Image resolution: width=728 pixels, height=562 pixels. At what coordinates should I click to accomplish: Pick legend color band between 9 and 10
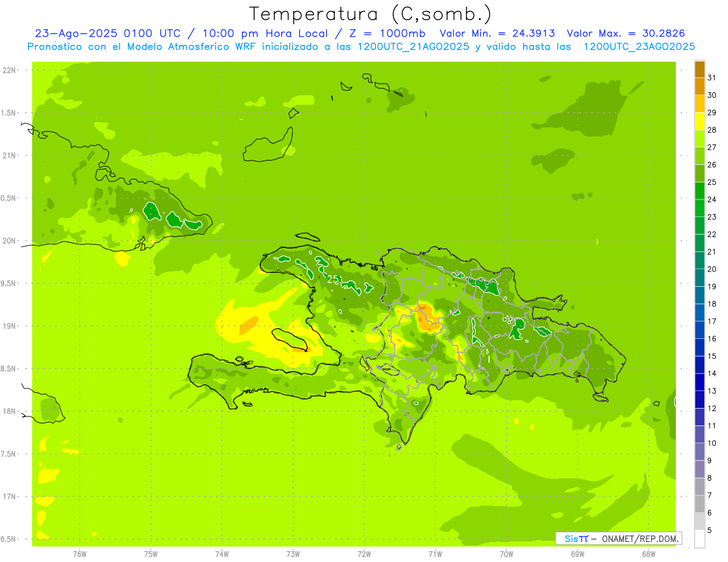click(x=699, y=452)
